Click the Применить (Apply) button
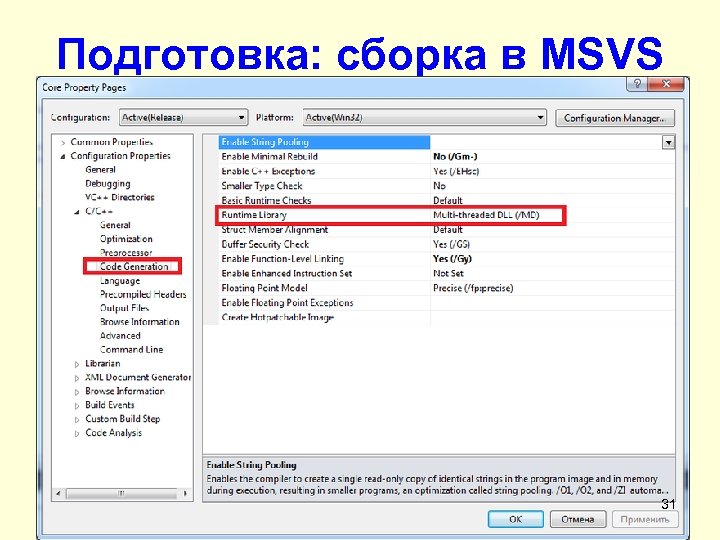Viewport: 720px width, 540px height. click(645, 519)
